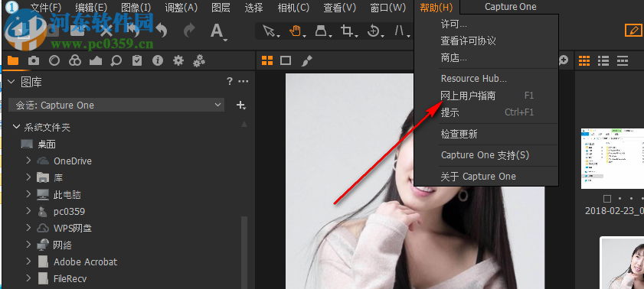Viewport: 644px width, 289px height.
Task: Expand the 库 folder node
Action: click(x=28, y=177)
